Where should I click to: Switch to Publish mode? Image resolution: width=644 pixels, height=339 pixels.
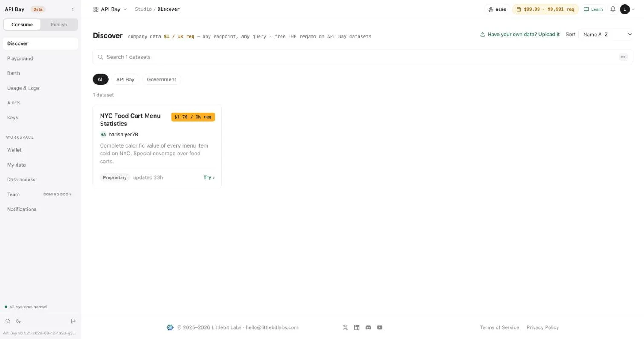coord(59,24)
